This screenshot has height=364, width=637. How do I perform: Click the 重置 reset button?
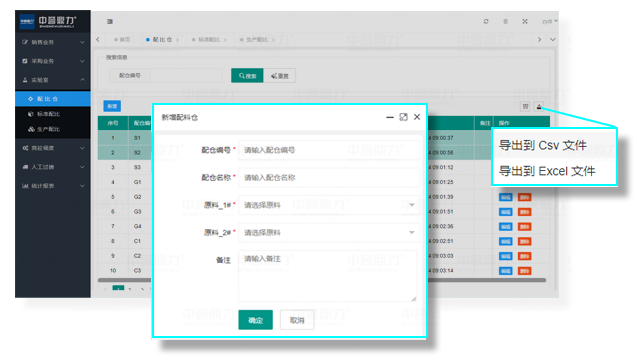[280, 76]
